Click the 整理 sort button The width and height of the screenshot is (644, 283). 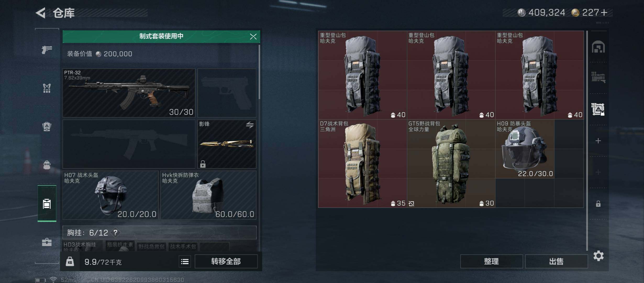[x=491, y=262]
